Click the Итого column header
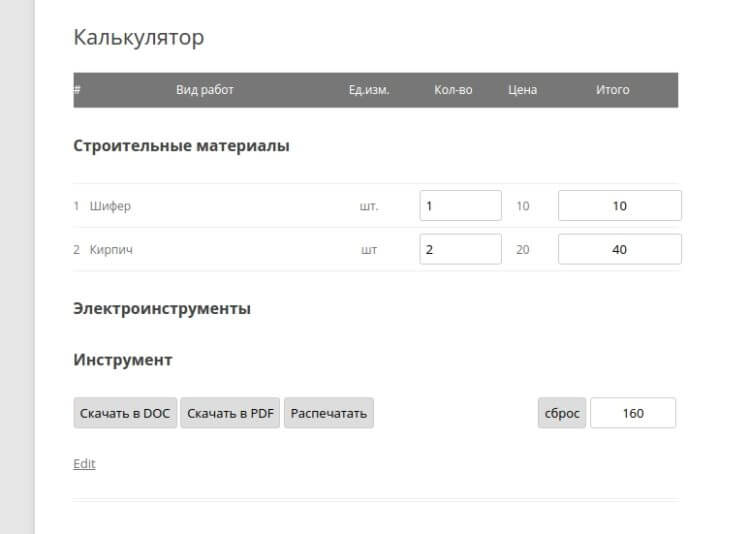The image size is (750, 534). (x=612, y=90)
